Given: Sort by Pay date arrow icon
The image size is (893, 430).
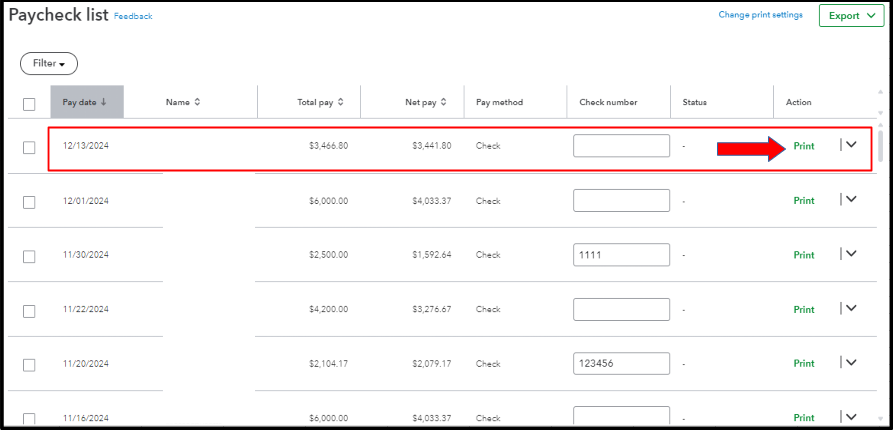Looking at the screenshot, I should click(x=103, y=102).
